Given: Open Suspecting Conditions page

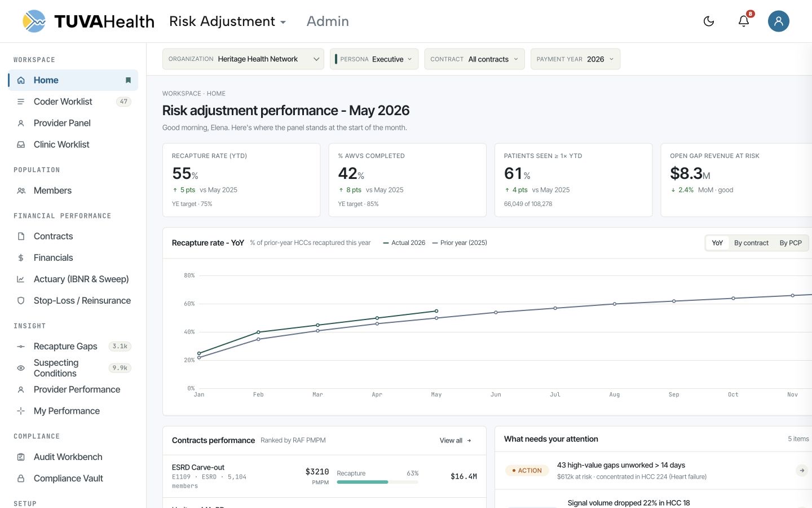Looking at the screenshot, I should click(x=73, y=368).
